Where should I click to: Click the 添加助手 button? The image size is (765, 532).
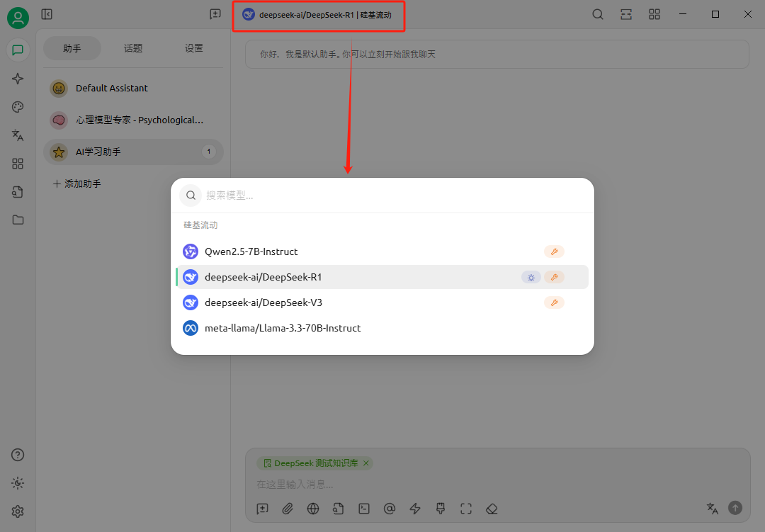pos(77,183)
